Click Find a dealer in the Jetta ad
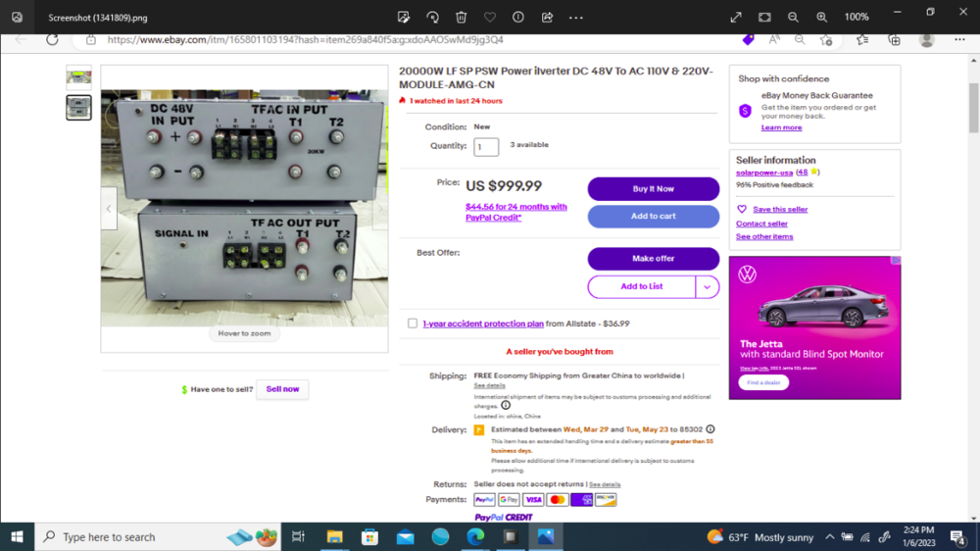This screenshot has height=551, width=980. coord(763,382)
